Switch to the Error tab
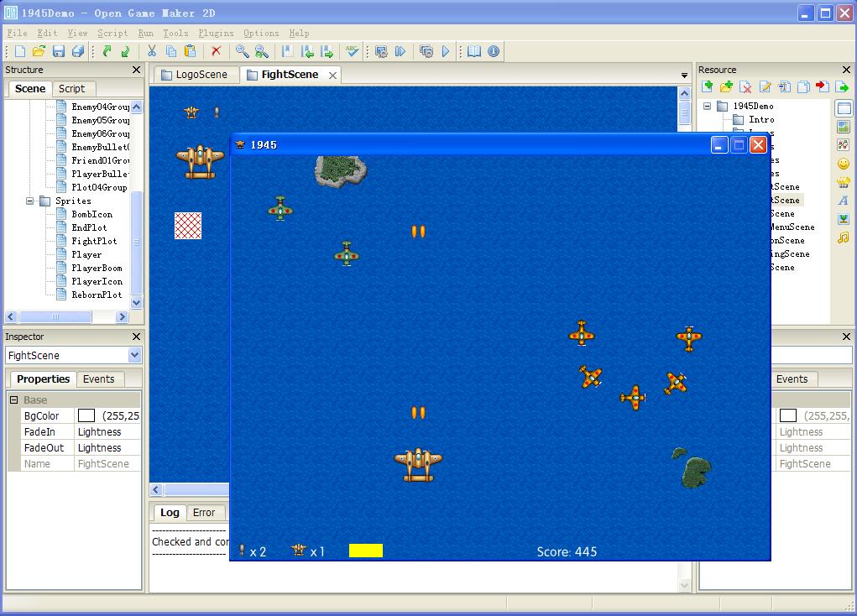This screenshot has height=616, width=857. pyautogui.click(x=204, y=513)
